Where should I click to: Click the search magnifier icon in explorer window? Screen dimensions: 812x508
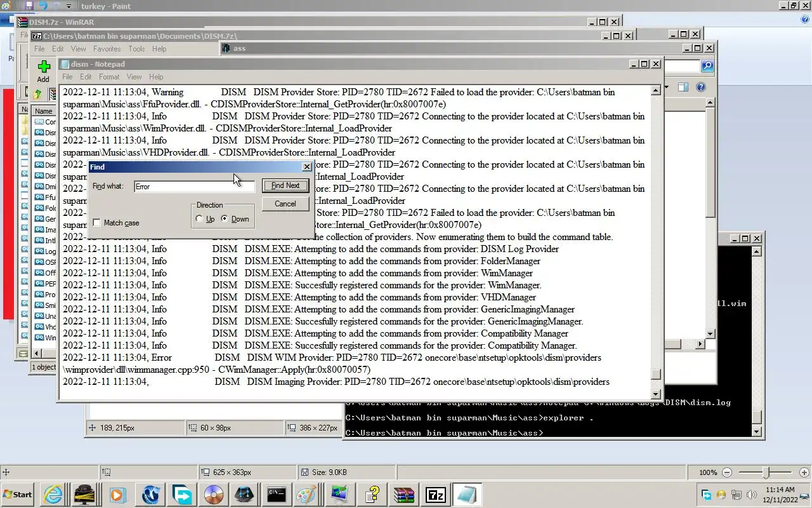click(707, 66)
